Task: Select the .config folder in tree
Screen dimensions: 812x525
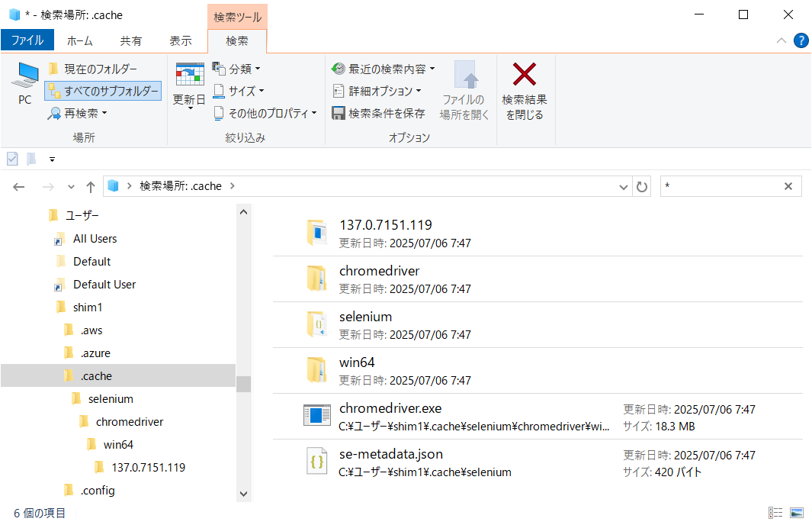Action: click(x=98, y=490)
